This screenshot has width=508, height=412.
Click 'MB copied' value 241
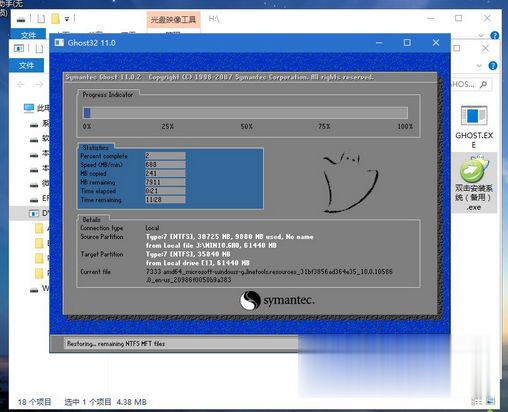point(165,173)
